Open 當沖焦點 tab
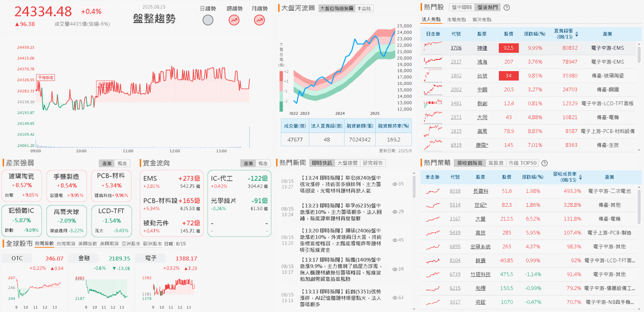The image size is (644, 312). (x=482, y=19)
